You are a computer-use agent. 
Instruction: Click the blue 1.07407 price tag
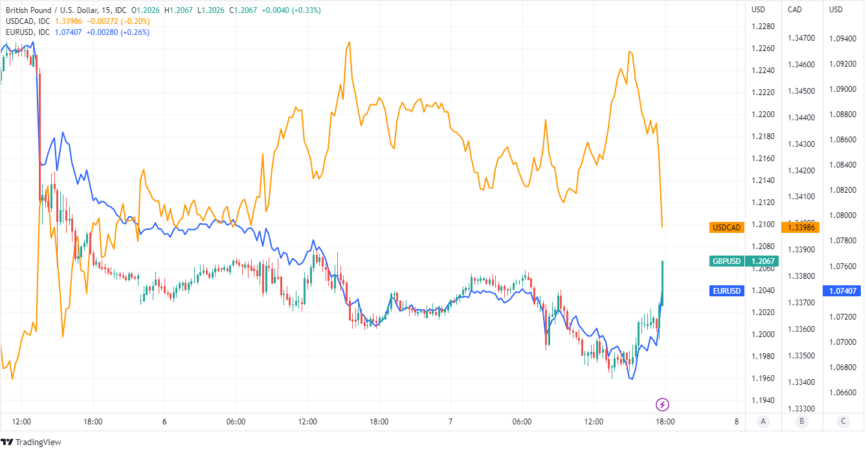(x=843, y=291)
